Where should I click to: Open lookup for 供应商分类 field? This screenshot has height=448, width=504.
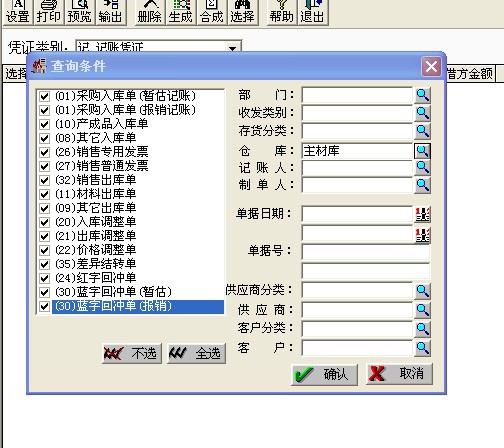422,291
